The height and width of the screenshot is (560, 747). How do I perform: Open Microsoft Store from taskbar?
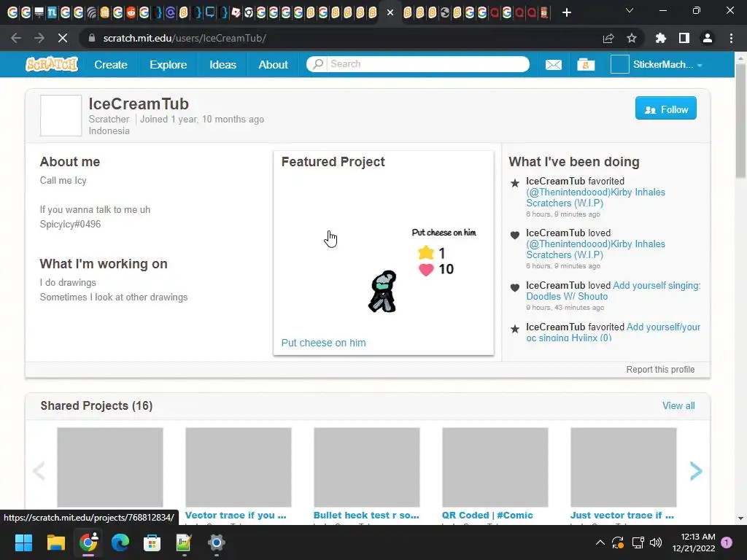coord(152,542)
